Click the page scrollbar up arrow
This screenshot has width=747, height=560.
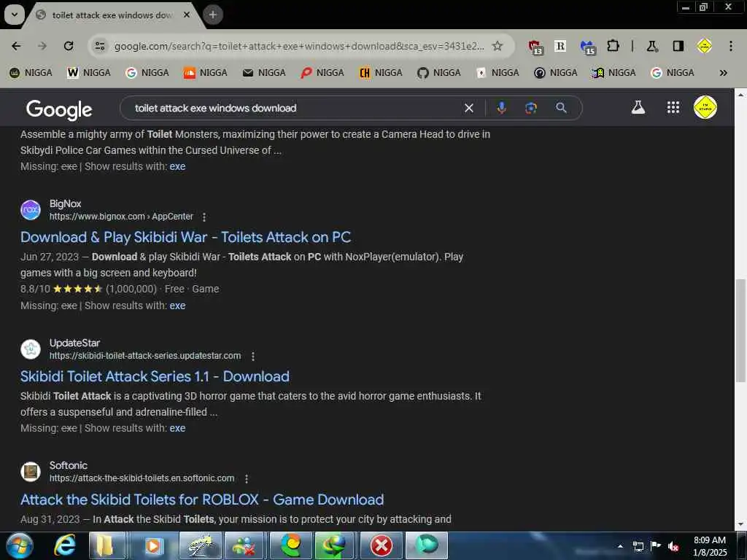pyautogui.click(x=740, y=95)
